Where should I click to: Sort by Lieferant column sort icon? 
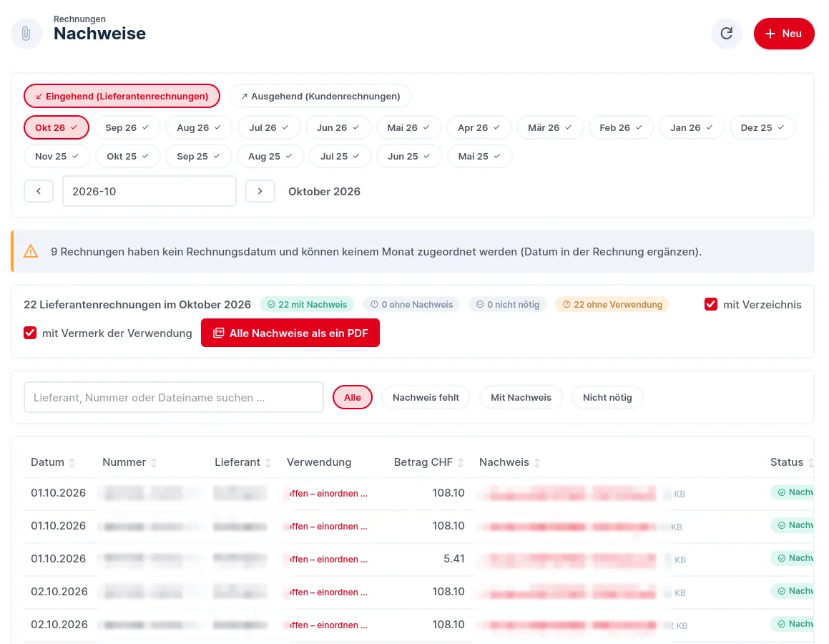click(268, 463)
